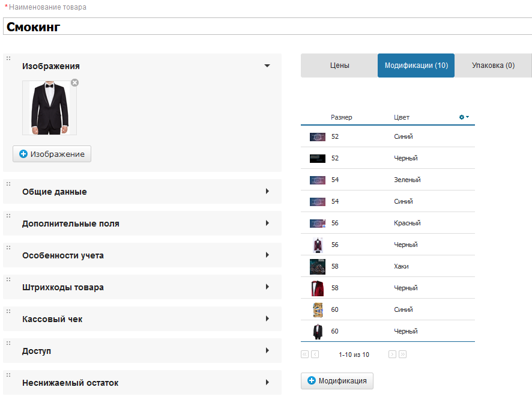The width and height of the screenshot is (532, 399).
Task: Expand the Кассовый чек section
Action: point(267,319)
